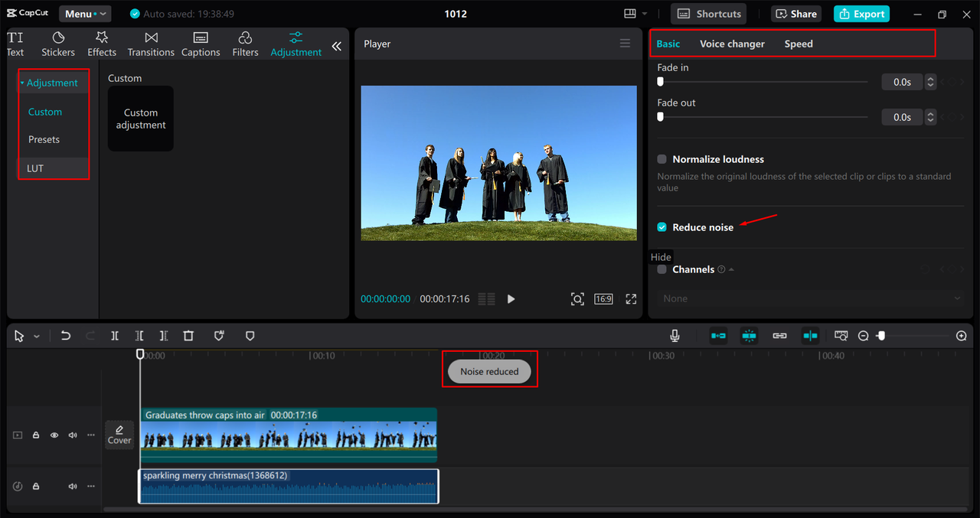
Task: Open the Stickers panel
Action: (x=58, y=44)
